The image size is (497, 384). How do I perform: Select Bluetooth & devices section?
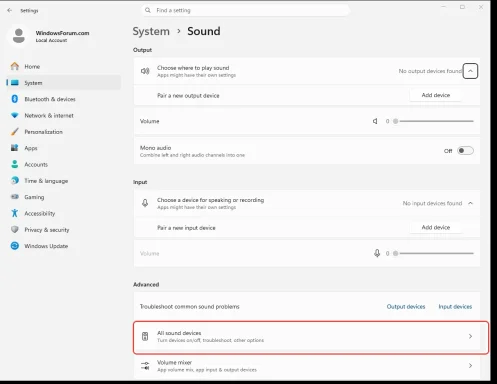[x=63, y=99]
